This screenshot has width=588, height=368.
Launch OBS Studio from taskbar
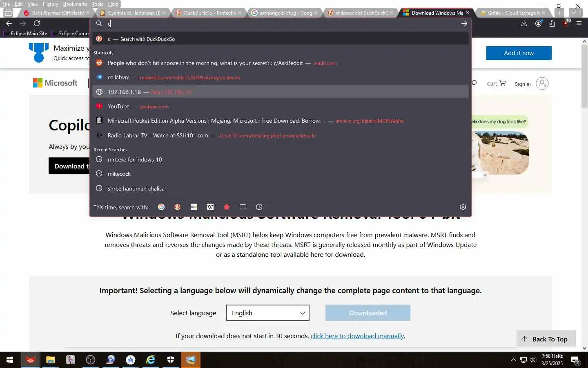(x=91, y=360)
